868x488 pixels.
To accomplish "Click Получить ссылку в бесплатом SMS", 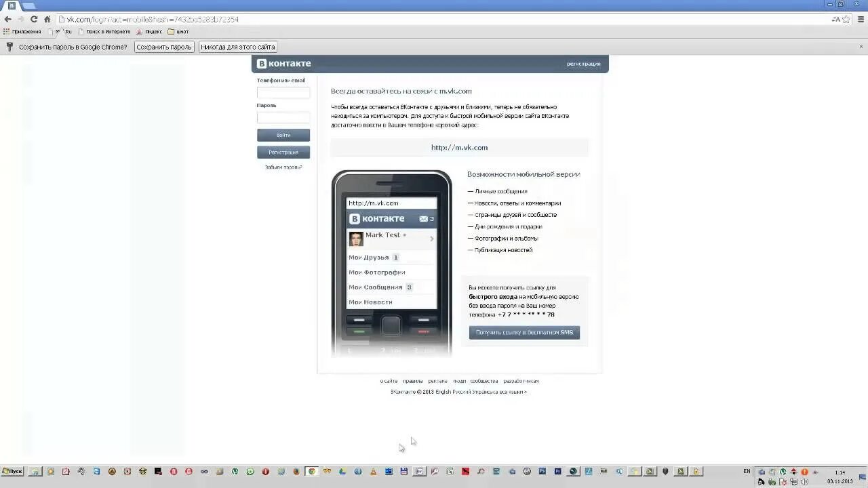I will pos(524,333).
